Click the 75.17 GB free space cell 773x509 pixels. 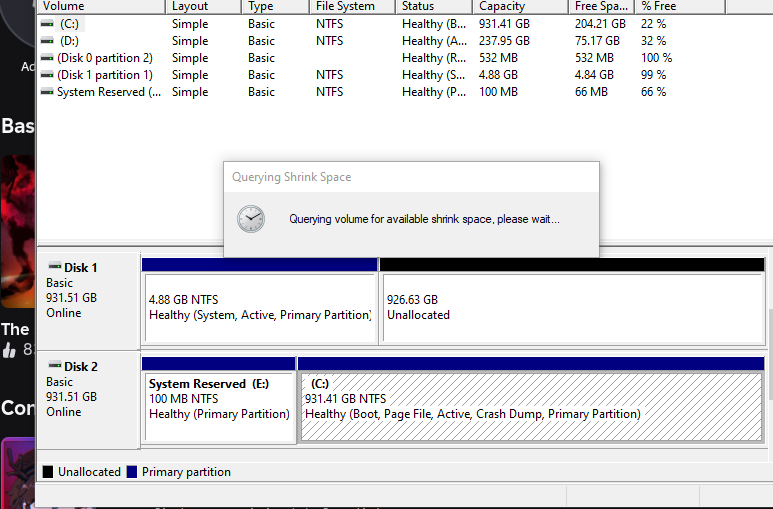(x=597, y=40)
